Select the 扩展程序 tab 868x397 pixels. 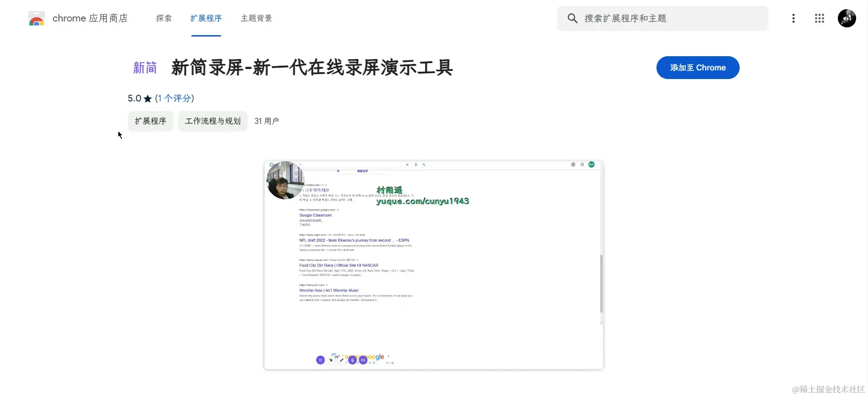(206, 18)
